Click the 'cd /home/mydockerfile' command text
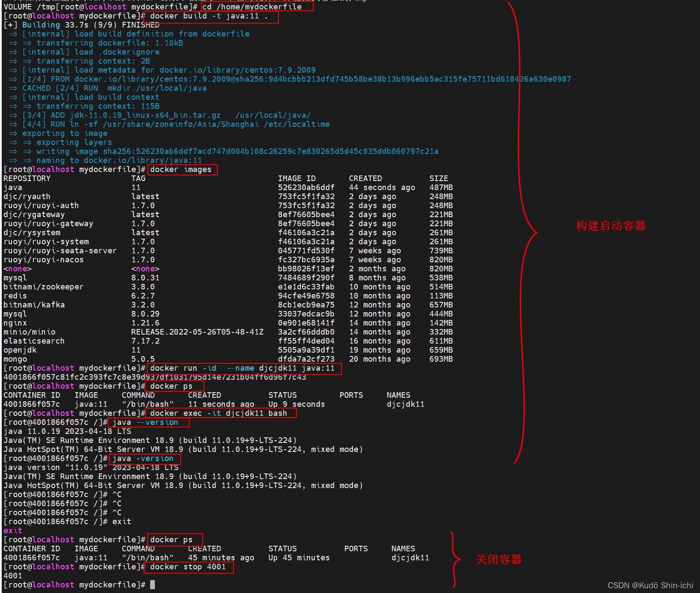 coord(252,7)
